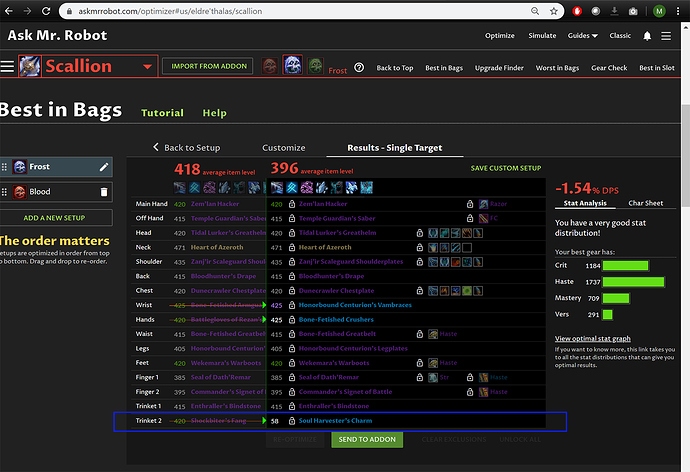The image size is (690, 472).
Task: Click the browser back arrow
Action: click(x=8, y=11)
